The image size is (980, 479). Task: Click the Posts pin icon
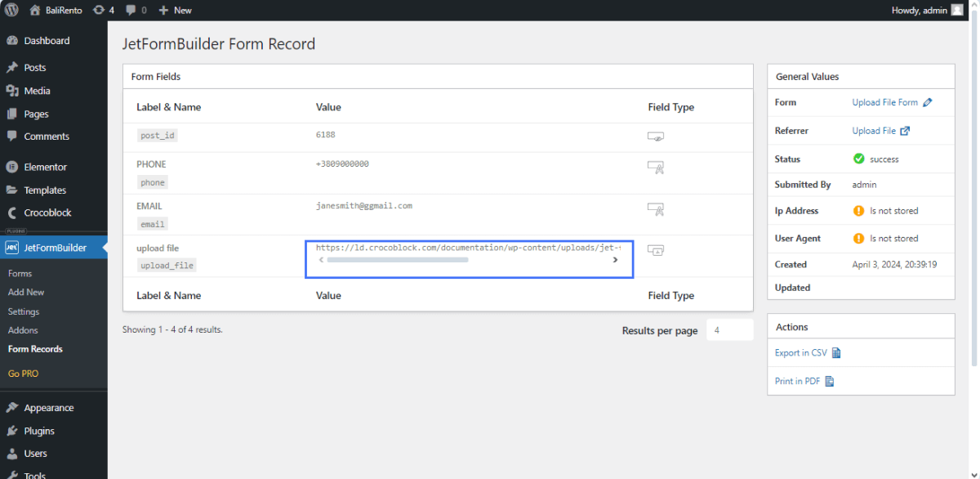pos(12,68)
